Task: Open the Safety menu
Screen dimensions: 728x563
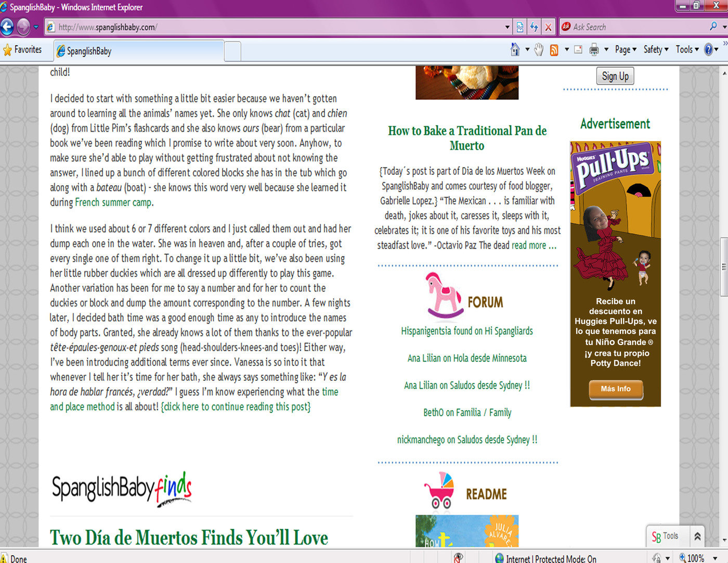Action: click(x=655, y=49)
